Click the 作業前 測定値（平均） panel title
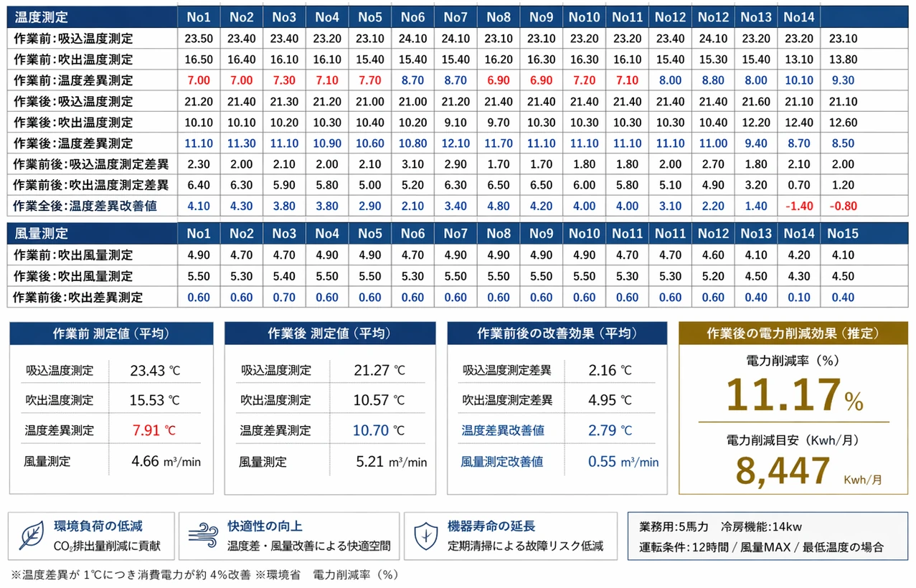The image size is (916, 588). pyautogui.click(x=111, y=333)
